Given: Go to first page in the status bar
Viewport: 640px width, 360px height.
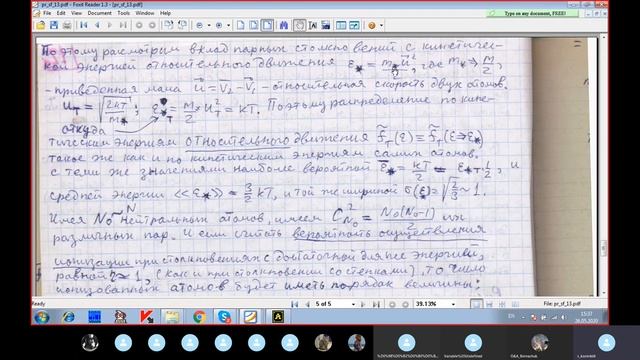Looking at the screenshot, I should [x=295, y=304].
